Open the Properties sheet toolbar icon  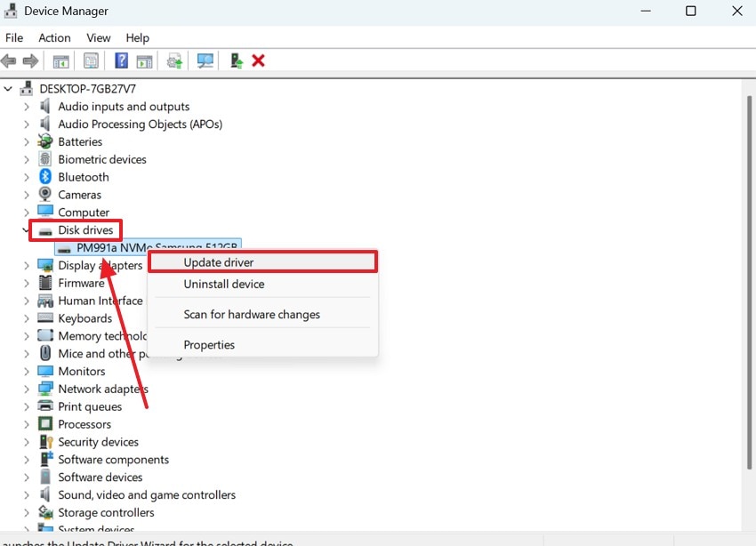[x=91, y=60]
